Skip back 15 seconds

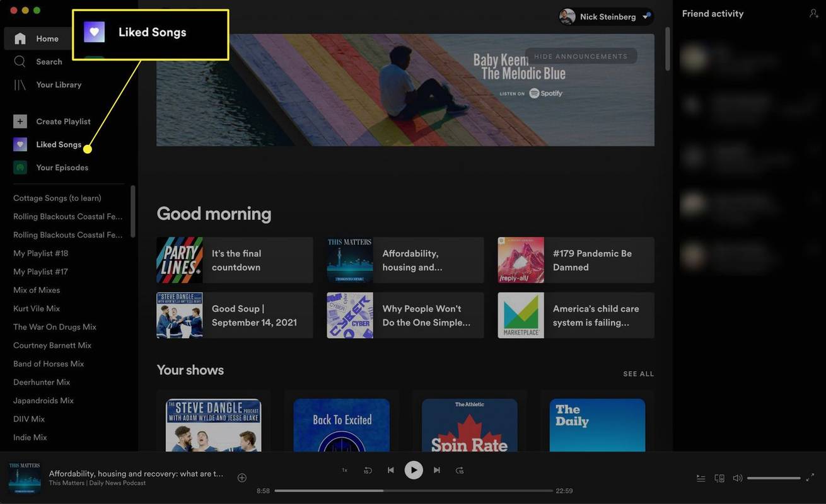[x=368, y=470]
